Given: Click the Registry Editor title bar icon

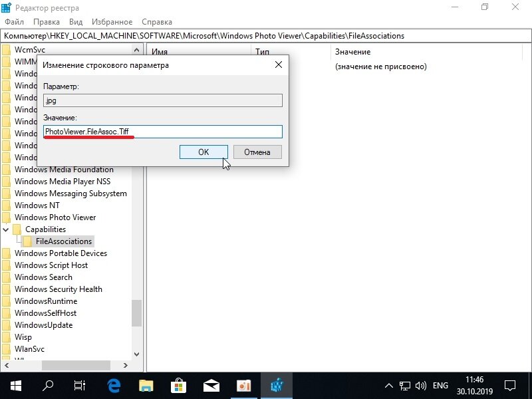Looking at the screenshot, I should [x=7, y=7].
